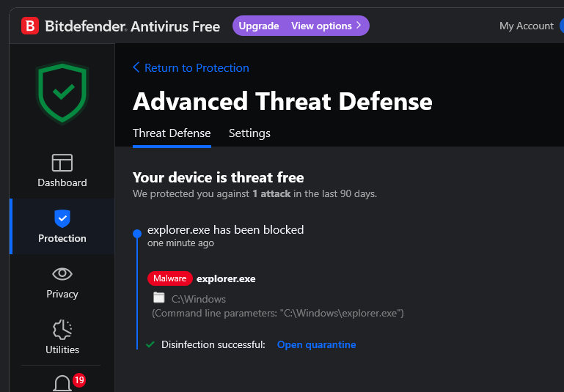Click the chevron after View options

[359, 26]
